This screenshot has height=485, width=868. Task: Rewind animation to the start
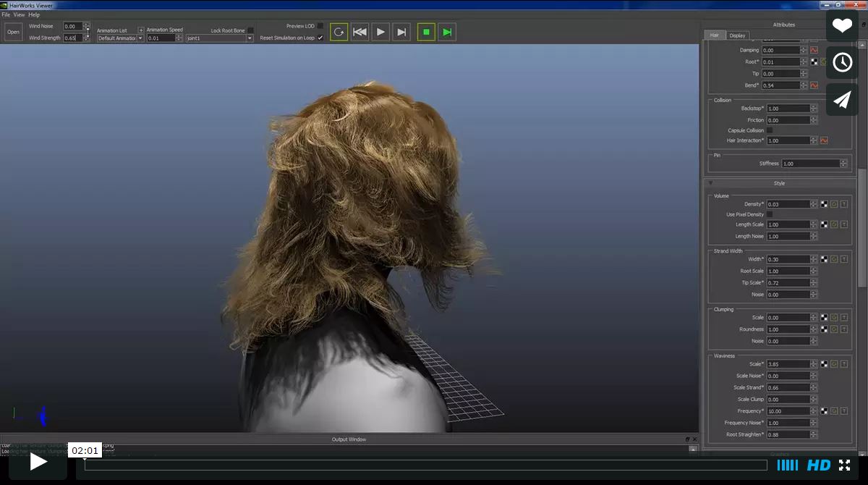359,32
